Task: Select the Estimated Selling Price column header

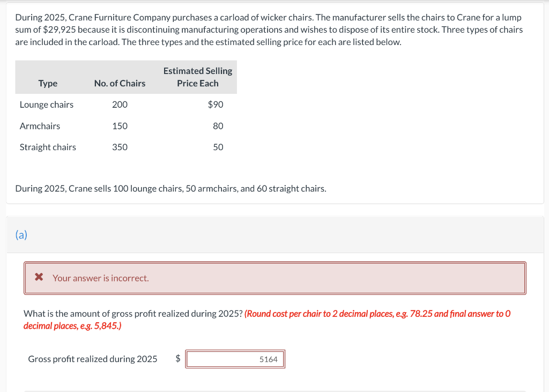Action: pyautogui.click(x=197, y=77)
